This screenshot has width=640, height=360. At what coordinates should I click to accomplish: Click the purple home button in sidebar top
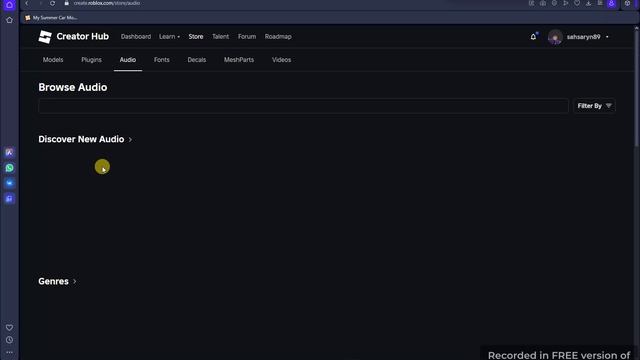(9, 4)
